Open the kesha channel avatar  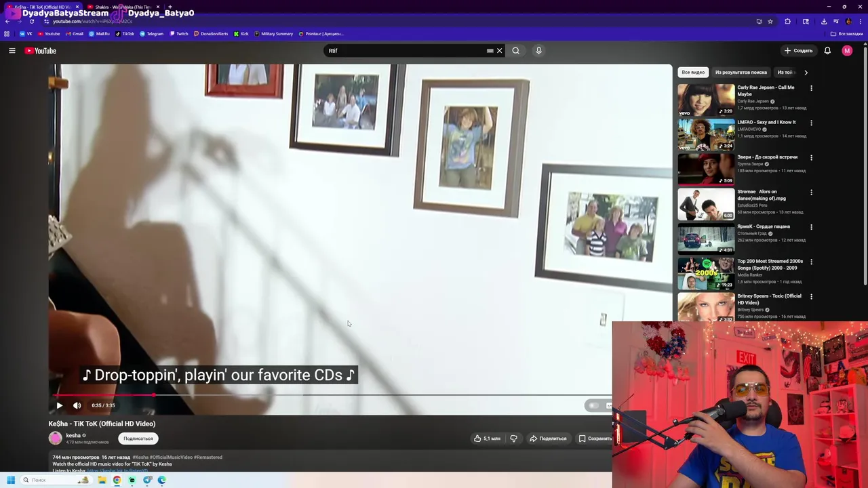point(56,439)
